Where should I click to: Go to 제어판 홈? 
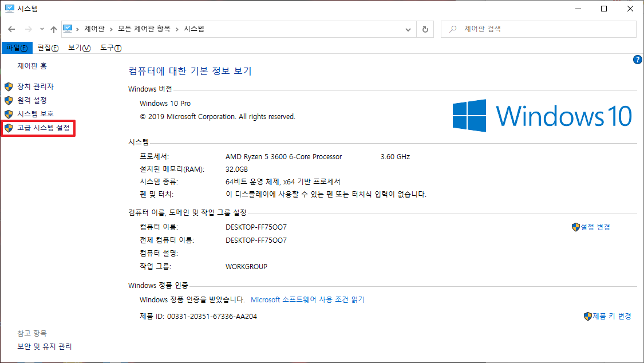32,66
